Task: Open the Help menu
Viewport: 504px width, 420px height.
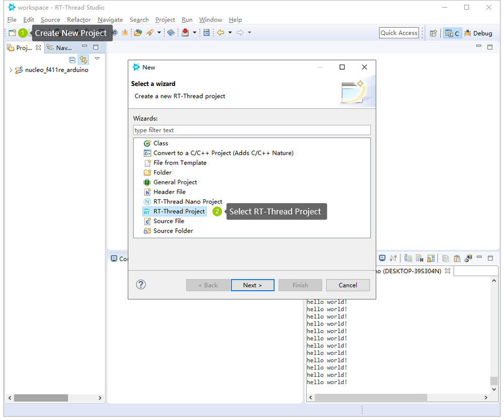Action: 235,20
